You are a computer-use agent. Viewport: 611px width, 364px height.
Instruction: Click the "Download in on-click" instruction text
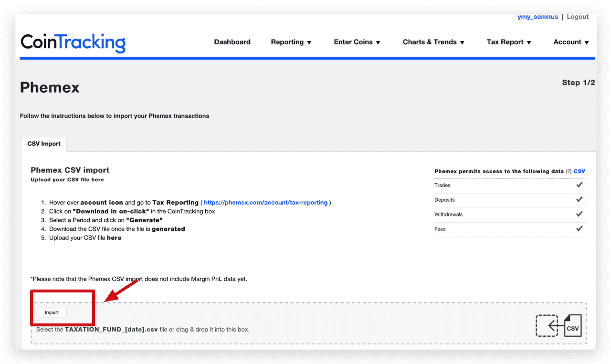tap(111, 211)
